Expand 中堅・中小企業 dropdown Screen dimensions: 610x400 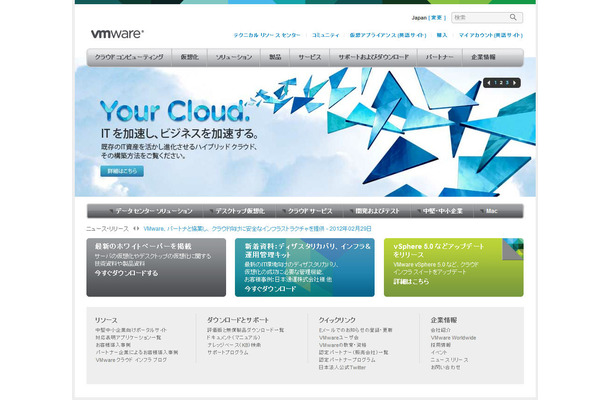click(x=440, y=211)
